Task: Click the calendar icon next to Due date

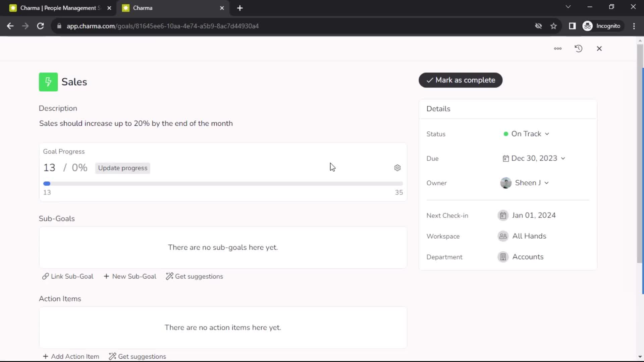Action: 505,158
